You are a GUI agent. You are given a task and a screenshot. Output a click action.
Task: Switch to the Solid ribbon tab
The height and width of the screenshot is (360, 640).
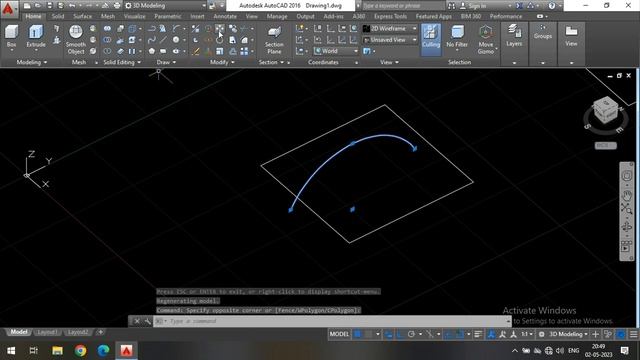point(58,16)
